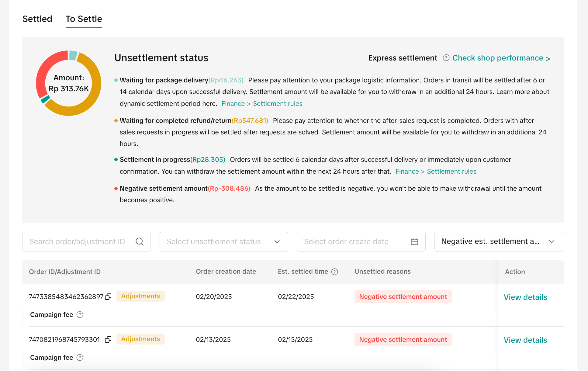The image size is (588, 371).
Task: Click help icon next to first Campaign fee
Action: (80, 315)
